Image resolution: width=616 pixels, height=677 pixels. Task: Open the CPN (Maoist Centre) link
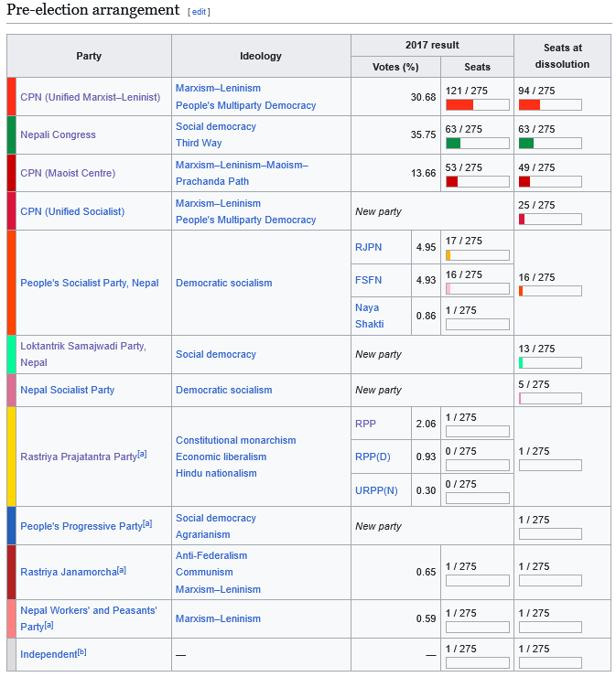[68, 173]
